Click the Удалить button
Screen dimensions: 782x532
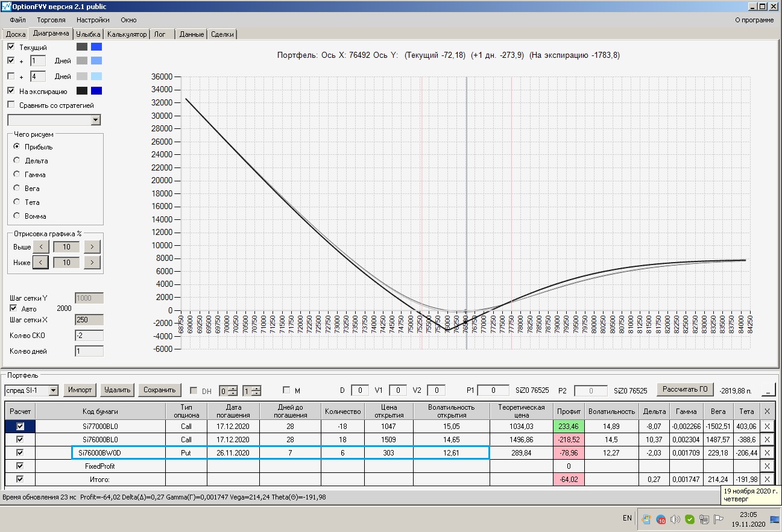[x=118, y=390]
